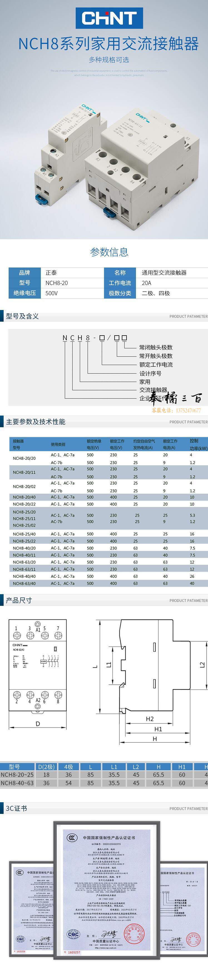The image size is (208, 980).
Task: Click the "常闭触头极数" label in the model diagram
Action: pyautogui.click(x=156, y=347)
